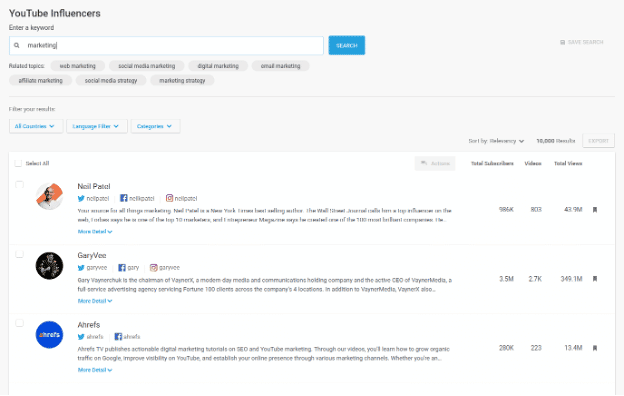Open the Language Filter dropdown
This screenshot has width=624, height=396.
click(x=97, y=126)
